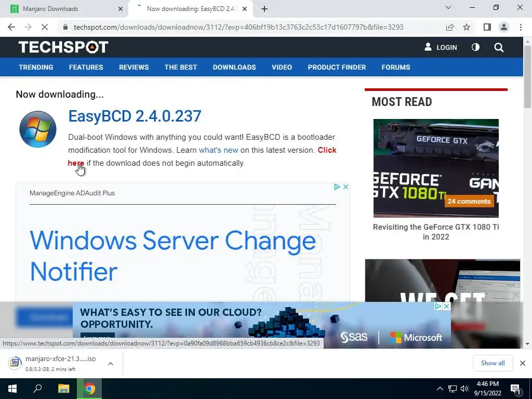Open the network status tray icon
Image resolution: width=532 pixels, height=399 pixels.
453,389
